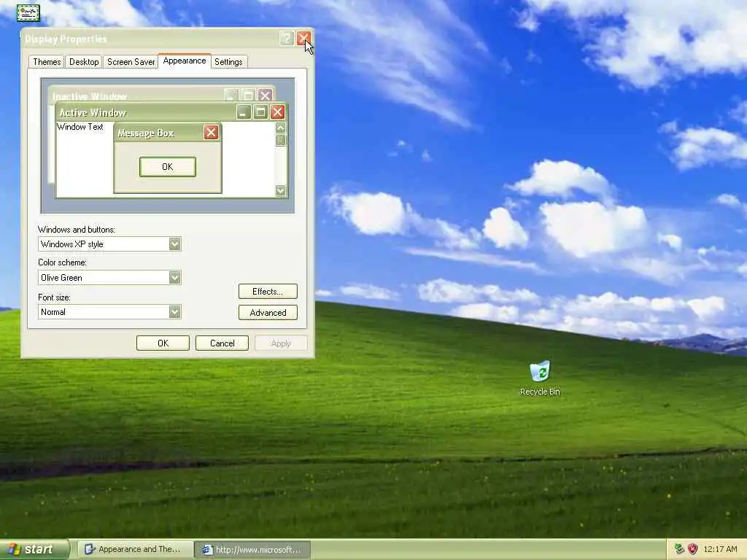Screen dimensions: 747x560
Task: Click the Inactive Window preview close icon
Action: (266, 96)
